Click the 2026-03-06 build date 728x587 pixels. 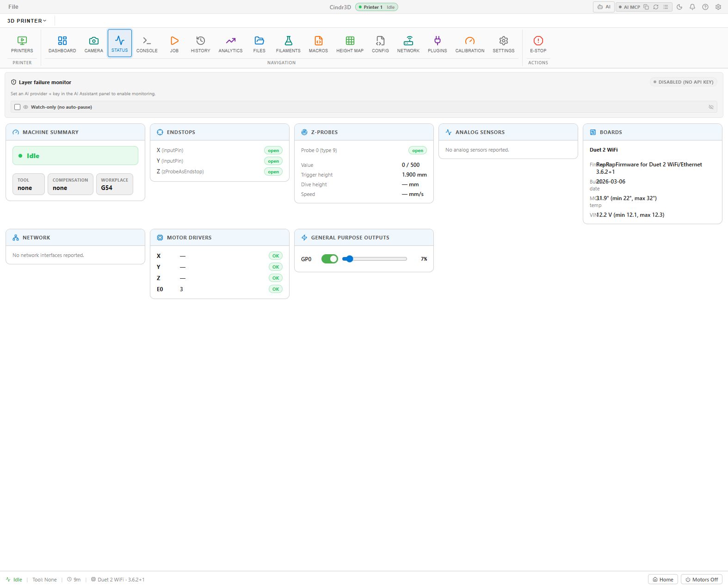(x=611, y=182)
